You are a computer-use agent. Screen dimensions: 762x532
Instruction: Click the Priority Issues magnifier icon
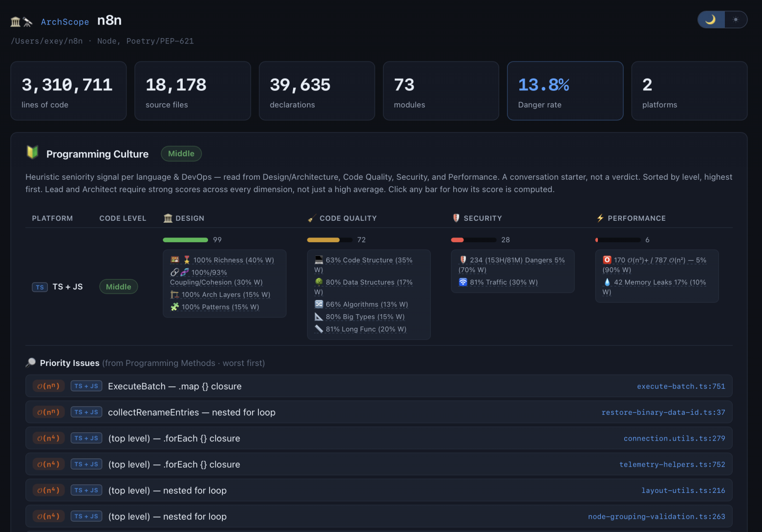coord(30,362)
